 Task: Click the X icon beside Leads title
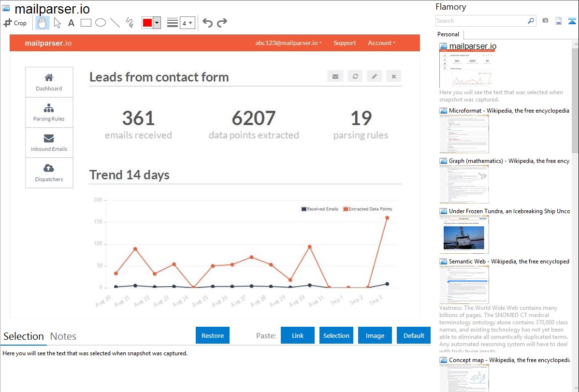[x=393, y=76]
